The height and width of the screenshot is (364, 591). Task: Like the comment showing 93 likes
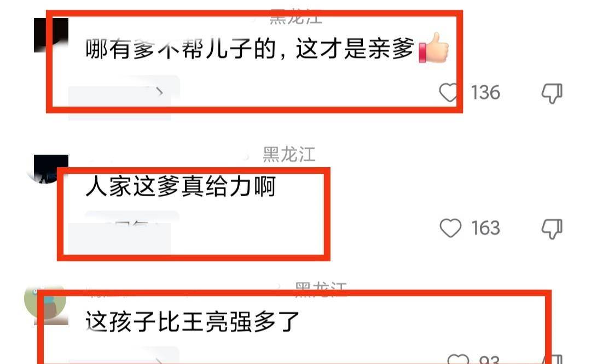(x=457, y=359)
